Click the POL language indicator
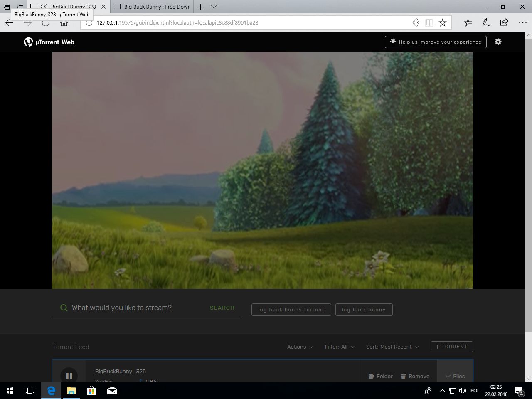 point(475,391)
